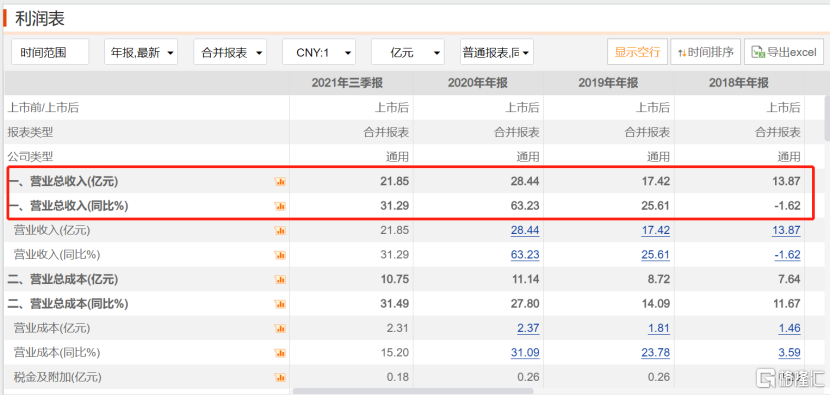
Task: Click the 上市前/上市后 row label
Action: click(x=43, y=108)
